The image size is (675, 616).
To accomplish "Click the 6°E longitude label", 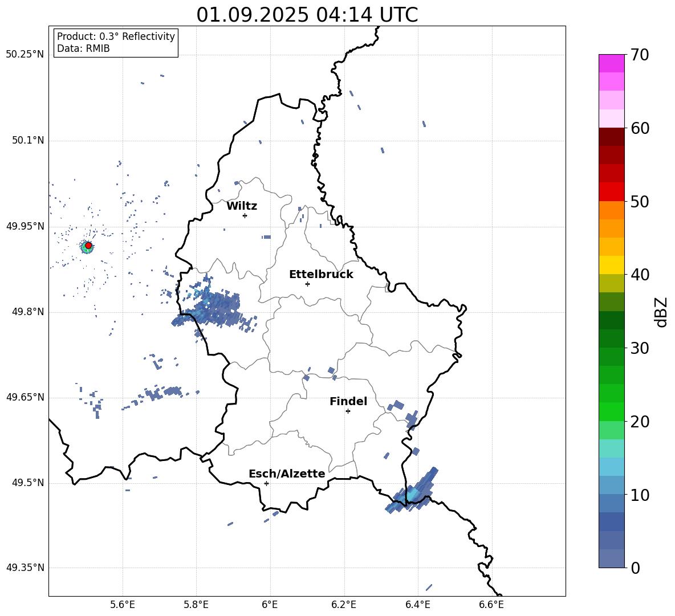I will pyautogui.click(x=270, y=605).
